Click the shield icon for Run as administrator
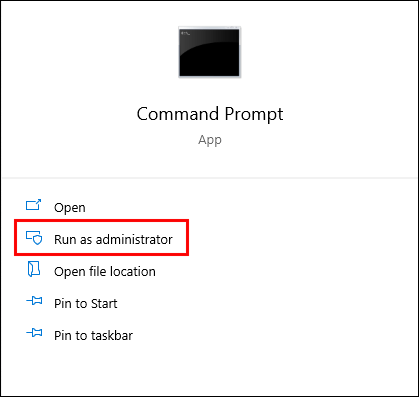This screenshot has height=397, width=419. (x=34, y=238)
